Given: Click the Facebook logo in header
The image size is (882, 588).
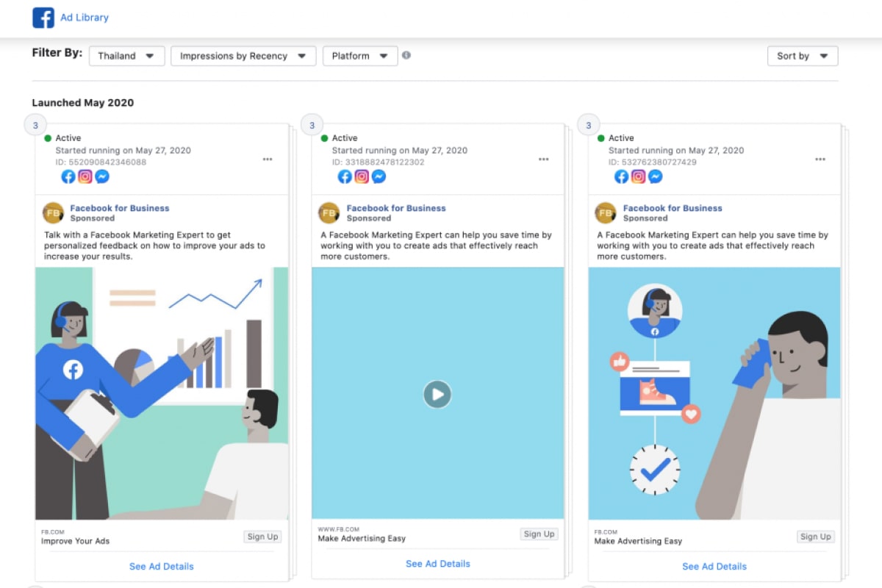Looking at the screenshot, I should [43, 18].
